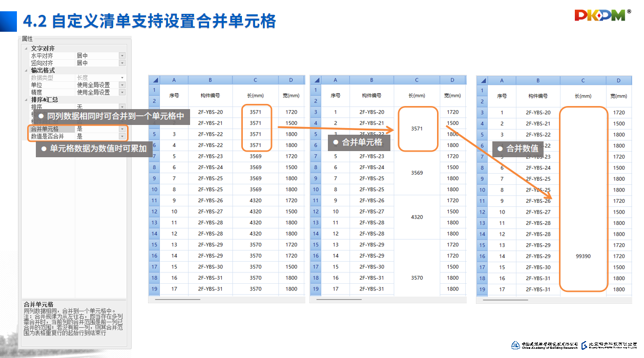Click the 合并单元格 heading in the description pane

[x=38, y=304]
